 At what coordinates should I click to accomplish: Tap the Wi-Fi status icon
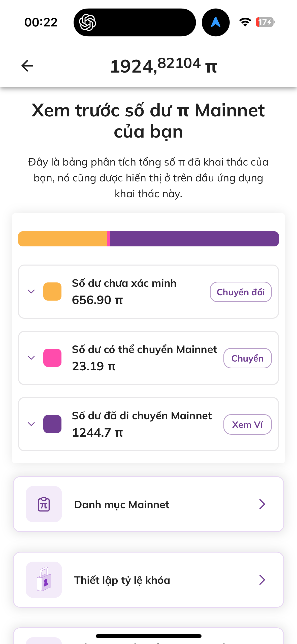[245, 22]
